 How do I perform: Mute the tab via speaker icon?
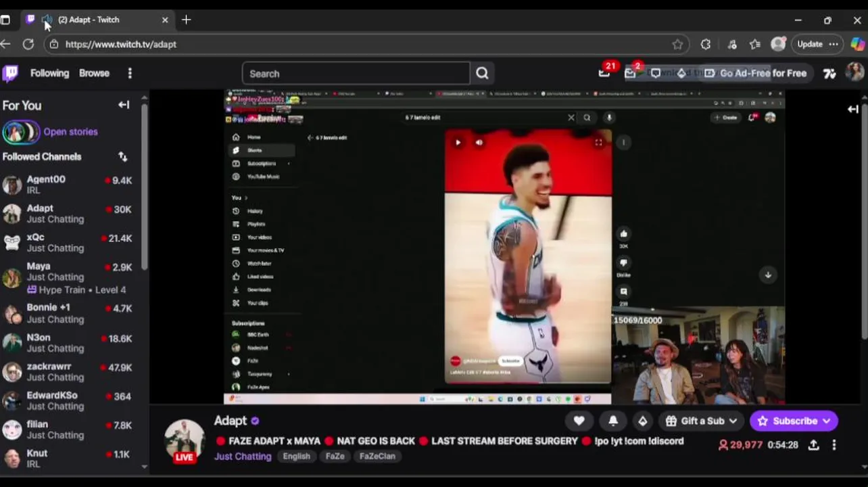47,20
